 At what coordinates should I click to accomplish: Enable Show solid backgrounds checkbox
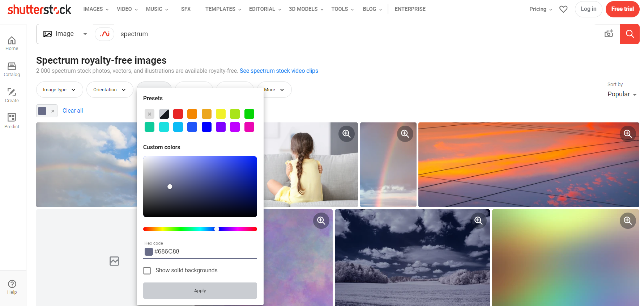coord(147,271)
